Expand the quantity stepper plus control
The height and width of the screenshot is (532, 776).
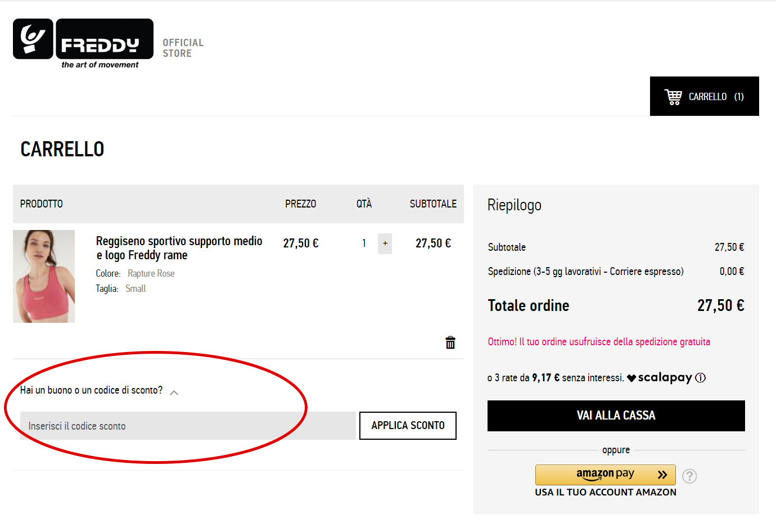385,244
